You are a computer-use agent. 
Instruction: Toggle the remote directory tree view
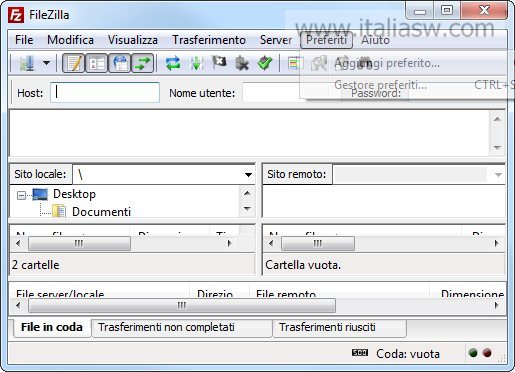pyautogui.click(x=120, y=63)
